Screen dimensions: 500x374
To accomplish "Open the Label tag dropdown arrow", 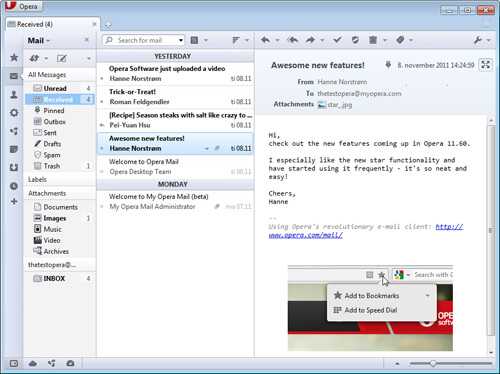I will pos(411,40).
